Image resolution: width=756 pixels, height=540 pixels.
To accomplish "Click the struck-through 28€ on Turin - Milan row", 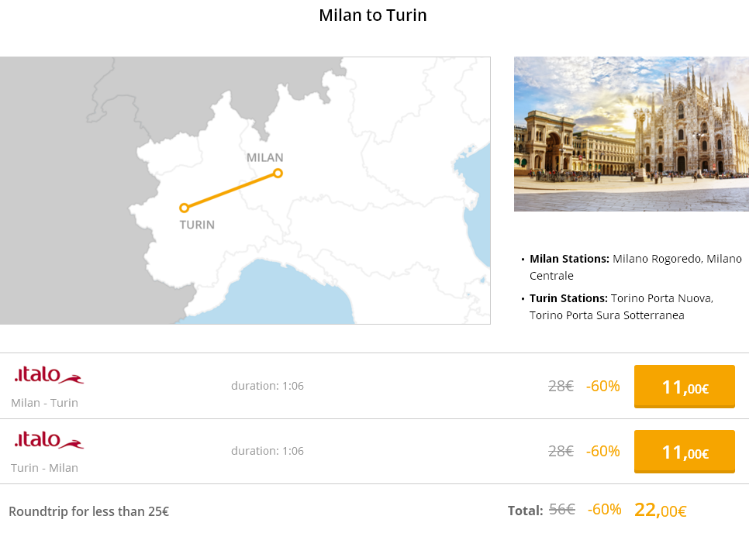I will pyautogui.click(x=561, y=451).
